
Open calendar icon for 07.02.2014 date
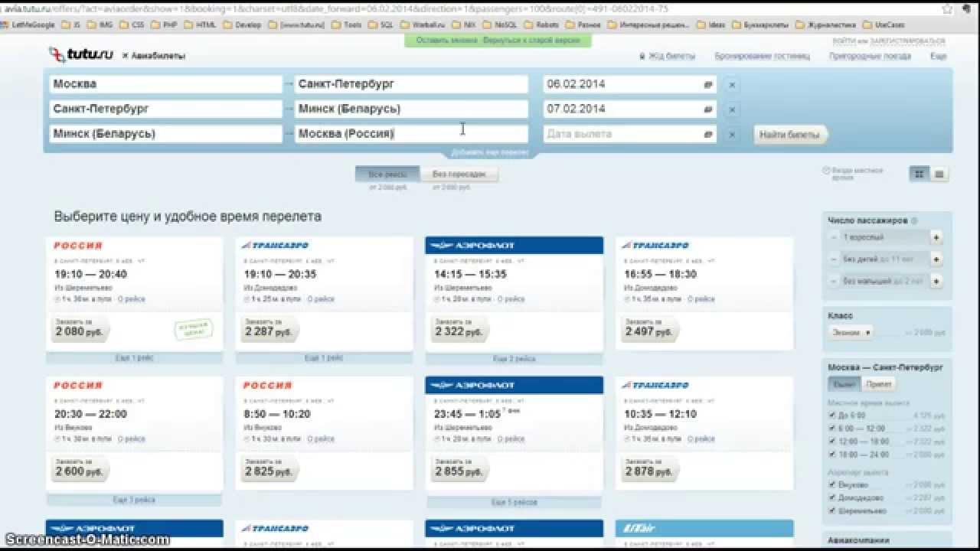[708, 109]
